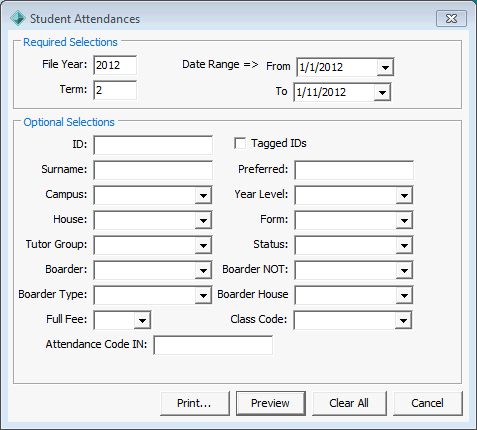
Task: Click into the Preferred text field
Action: [x=354, y=170]
